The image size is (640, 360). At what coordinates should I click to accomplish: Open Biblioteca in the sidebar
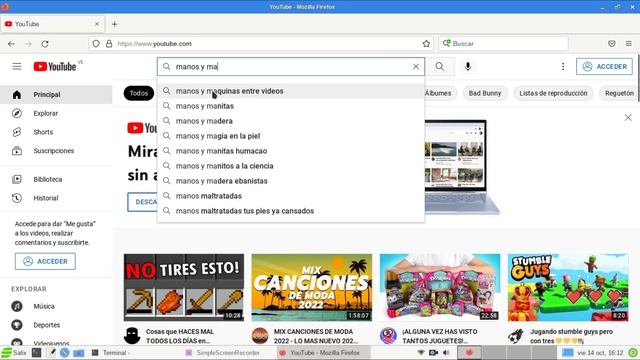(56, 179)
